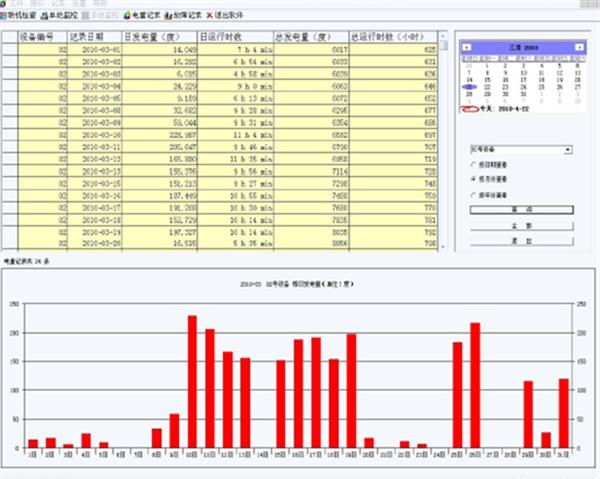This screenshot has width=600, height=479.
Task: Select the middle view-by-month radio option
Action: point(474,180)
